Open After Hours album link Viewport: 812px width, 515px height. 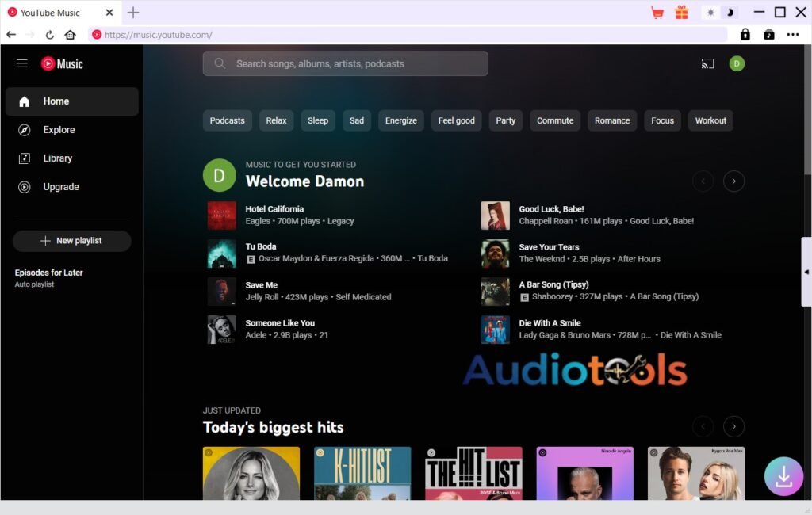(638, 259)
